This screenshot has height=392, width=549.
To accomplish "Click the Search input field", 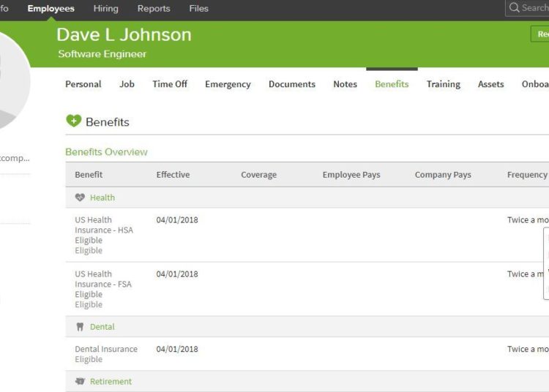I will coord(534,8).
